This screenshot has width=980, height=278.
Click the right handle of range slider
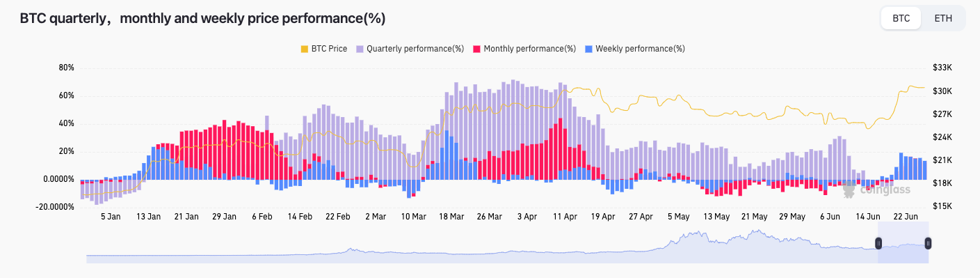pyautogui.click(x=928, y=243)
